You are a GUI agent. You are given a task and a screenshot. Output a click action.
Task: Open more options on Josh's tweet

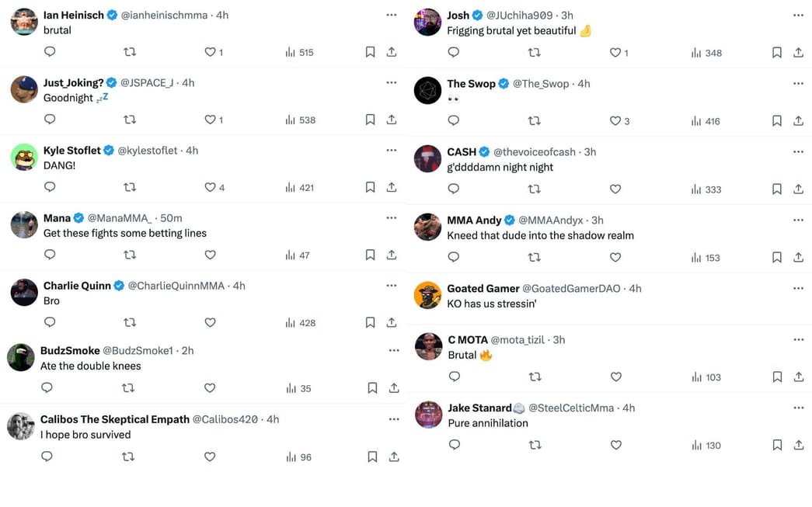pos(798,16)
